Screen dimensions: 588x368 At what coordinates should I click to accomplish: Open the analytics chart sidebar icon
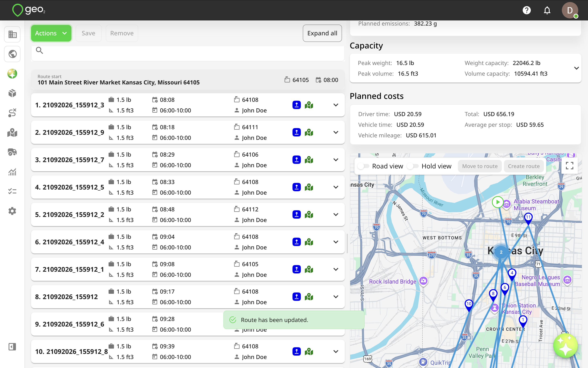pos(12,172)
